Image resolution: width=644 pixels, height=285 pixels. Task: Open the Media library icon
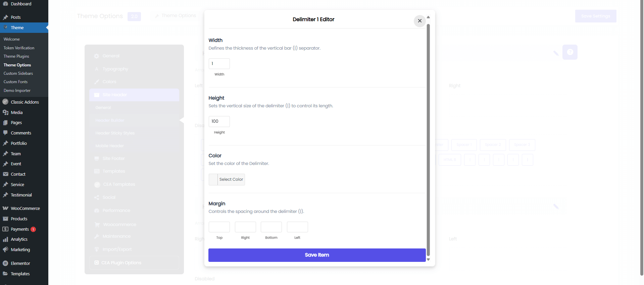point(5,113)
